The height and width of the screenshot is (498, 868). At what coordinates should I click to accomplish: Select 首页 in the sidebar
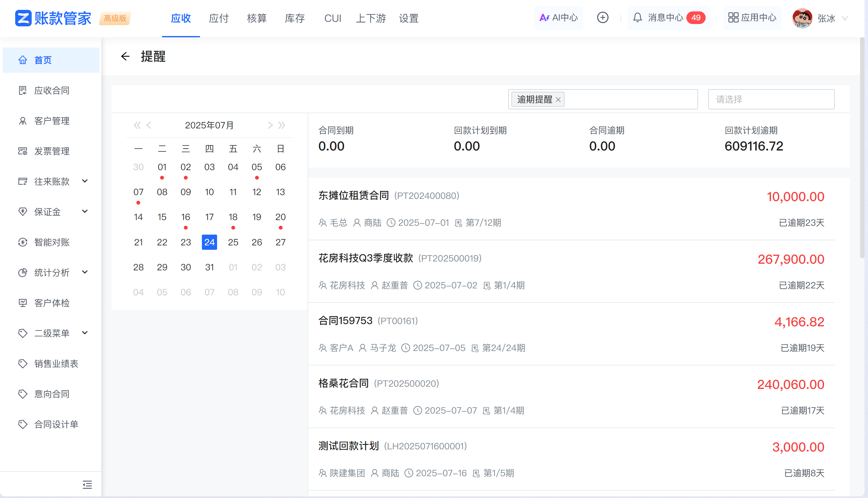(x=42, y=60)
